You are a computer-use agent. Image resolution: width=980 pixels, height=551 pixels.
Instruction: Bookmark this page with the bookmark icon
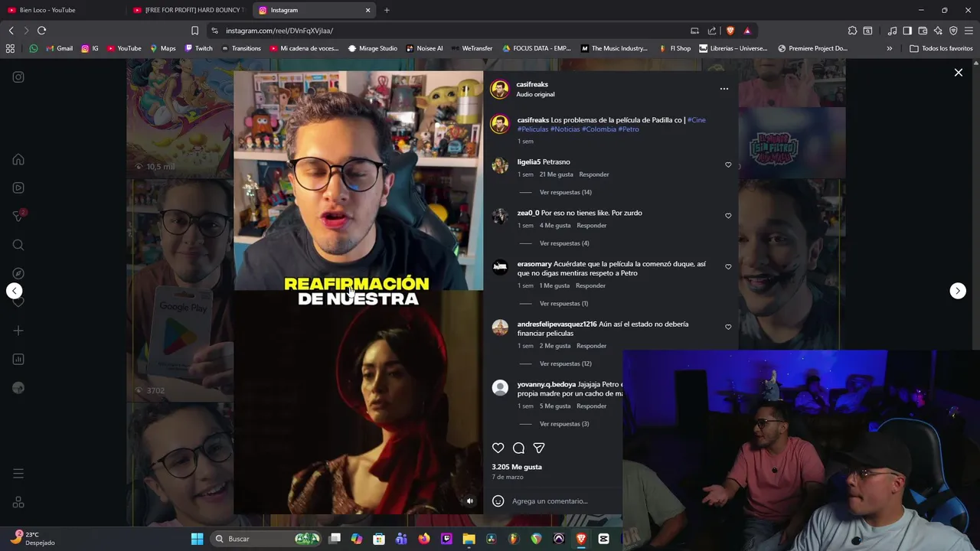(194, 31)
